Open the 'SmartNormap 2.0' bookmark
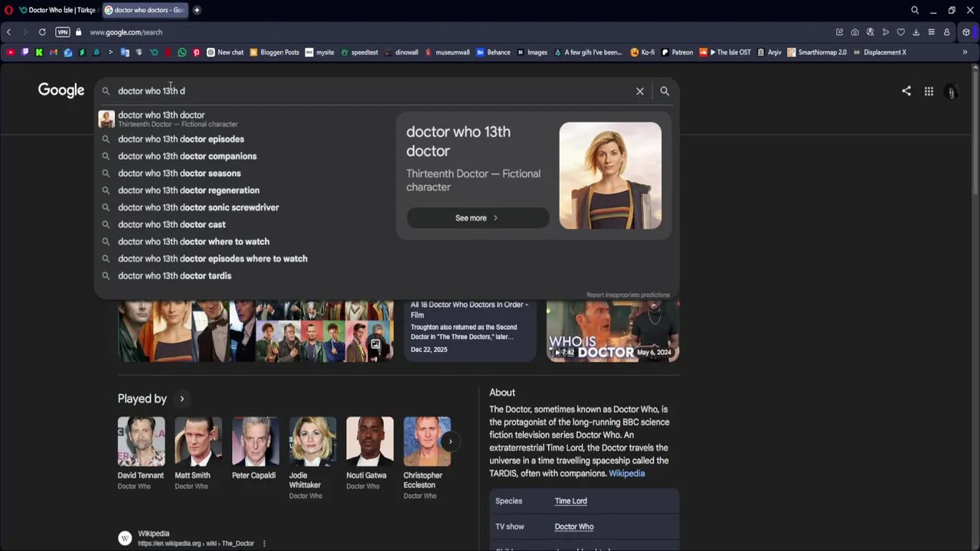Viewport: 980px width, 551px height. point(816,52)
